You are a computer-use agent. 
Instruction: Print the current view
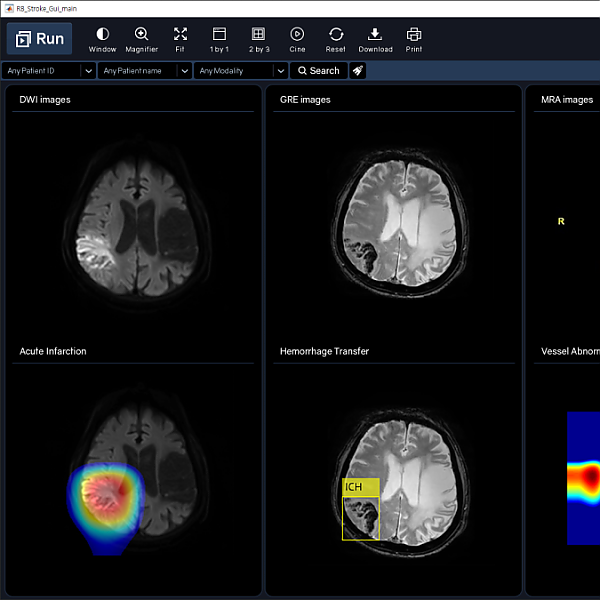[x=414, y=39]
